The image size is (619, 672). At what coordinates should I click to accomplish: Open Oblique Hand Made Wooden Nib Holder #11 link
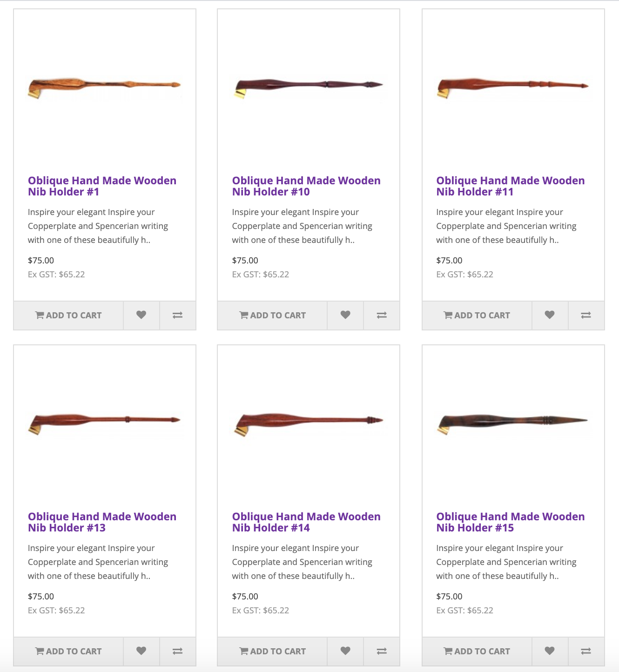point(510,186)
